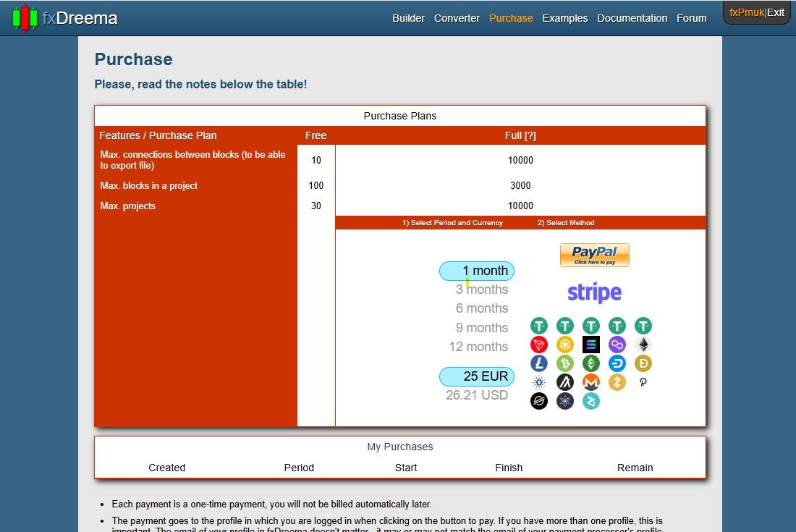Image resolution: width=796 pixels, height=532 pixels.
Task: Pay with the red Tron icon
Action: [x=539, y=345]
